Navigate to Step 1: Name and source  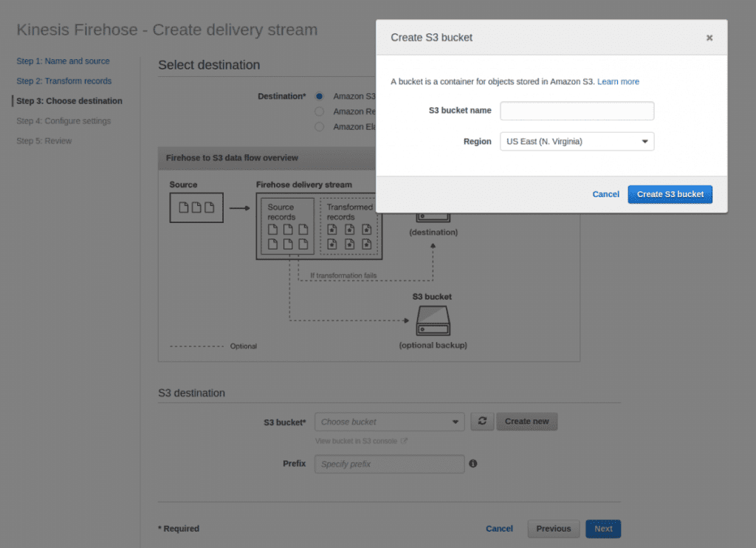[63, 61]
